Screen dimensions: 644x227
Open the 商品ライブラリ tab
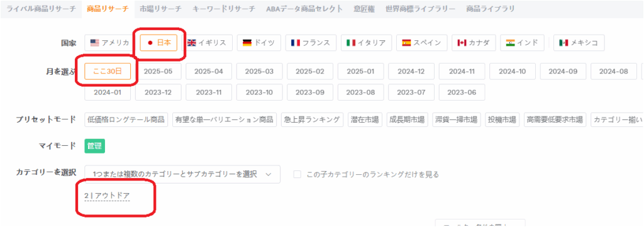coord(490,9)
